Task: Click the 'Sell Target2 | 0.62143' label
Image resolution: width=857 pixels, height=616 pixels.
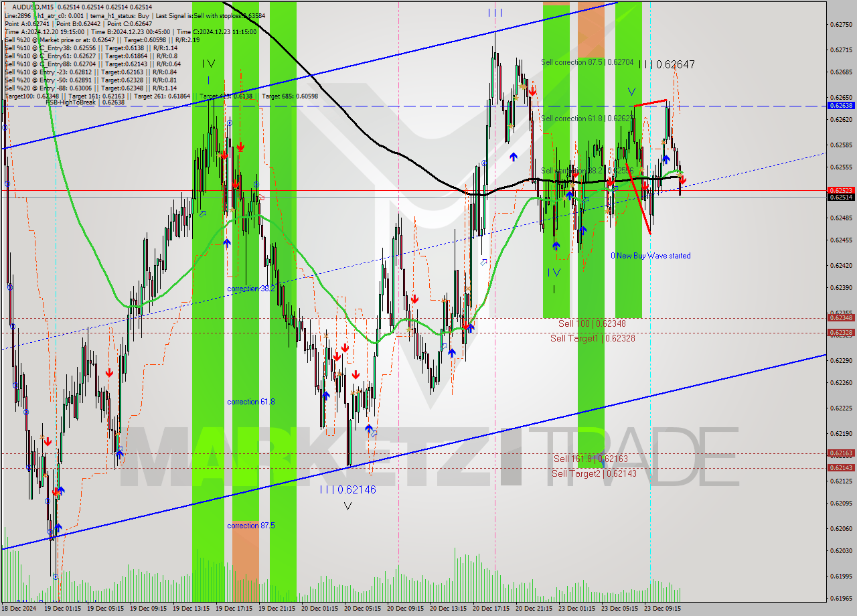Action: pos(595,473)
